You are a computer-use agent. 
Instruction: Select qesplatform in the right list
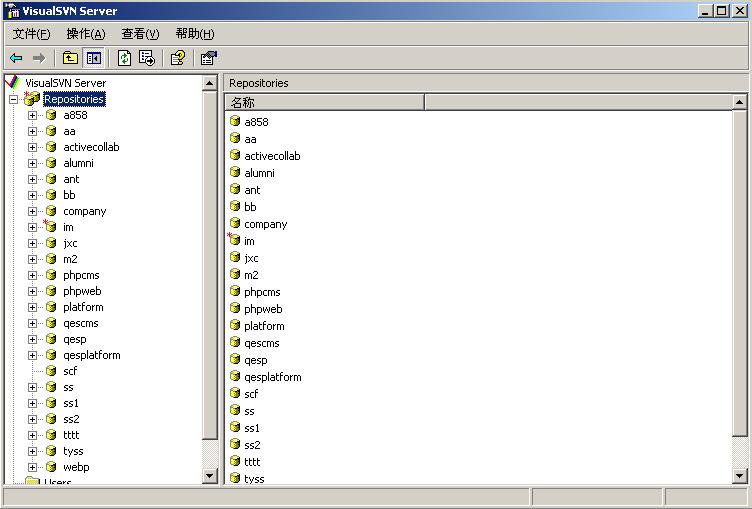click(272, 377)
